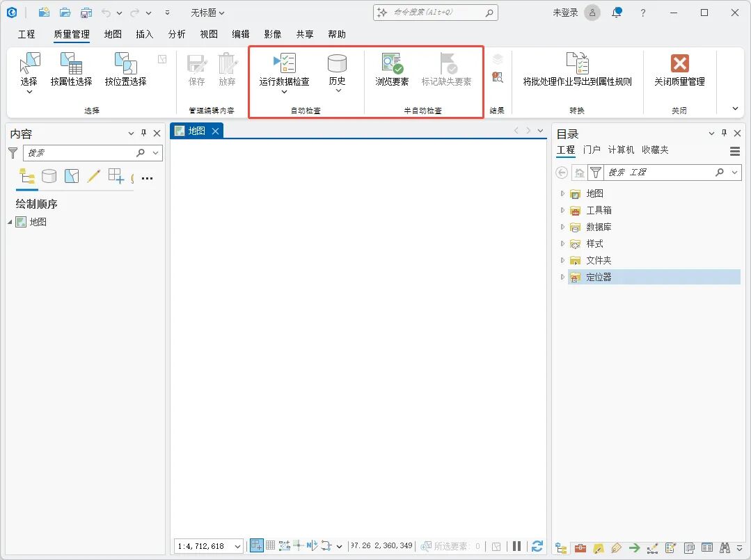Click the red 关闭质量管理 icon
Screen dimensions: 751x560
pyautogui.click(x=679, y=63)
